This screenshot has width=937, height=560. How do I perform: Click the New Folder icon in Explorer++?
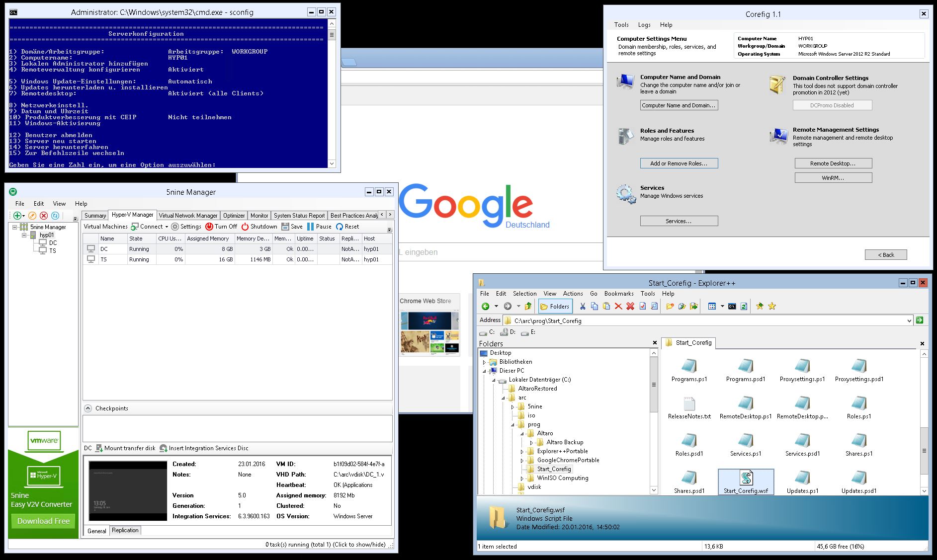click(x=670, y=306)
